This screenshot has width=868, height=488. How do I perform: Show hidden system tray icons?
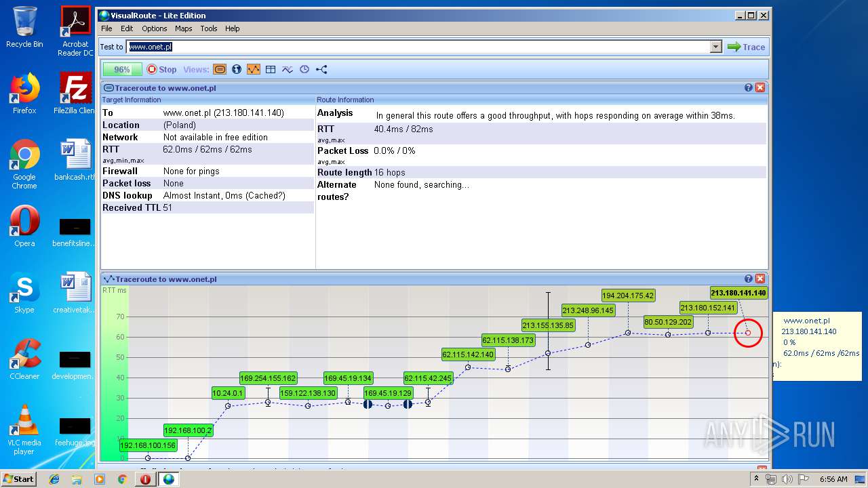tap(756, 479)
